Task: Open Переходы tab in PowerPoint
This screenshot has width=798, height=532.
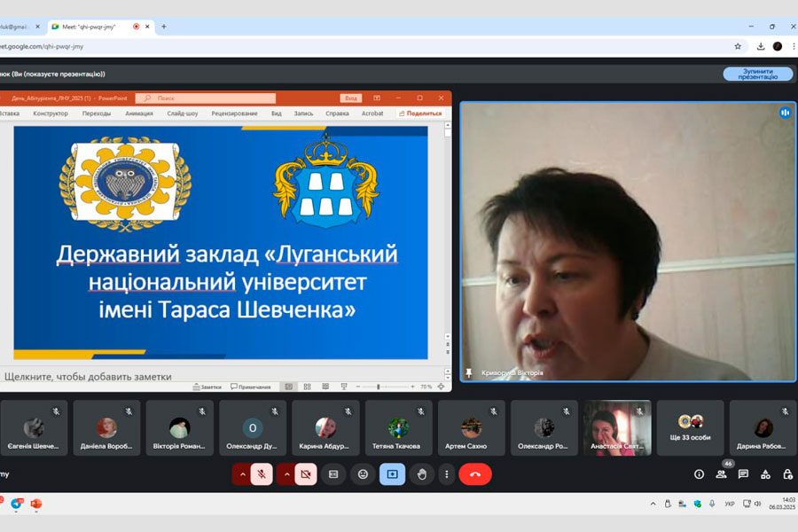Action: click(97, 113)
